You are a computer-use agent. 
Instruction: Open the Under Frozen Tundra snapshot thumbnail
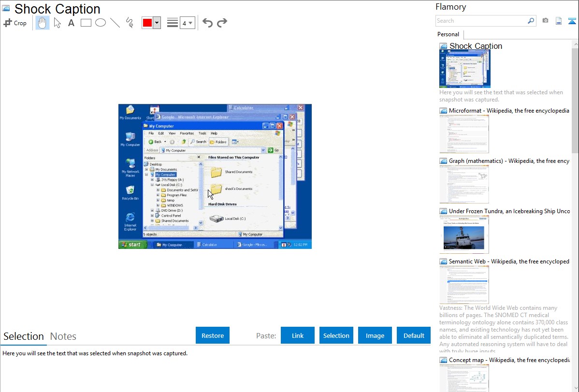pyautogui.click(x=464, y=234)
